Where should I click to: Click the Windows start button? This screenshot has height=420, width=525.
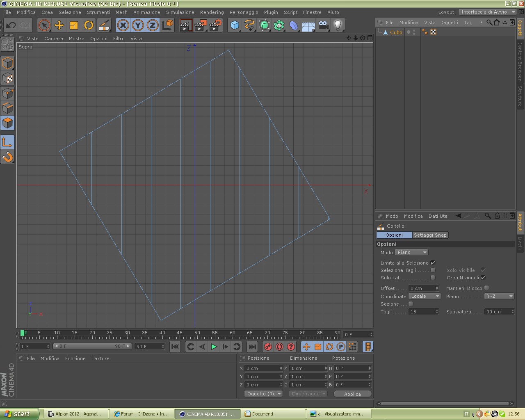[19, 414]
